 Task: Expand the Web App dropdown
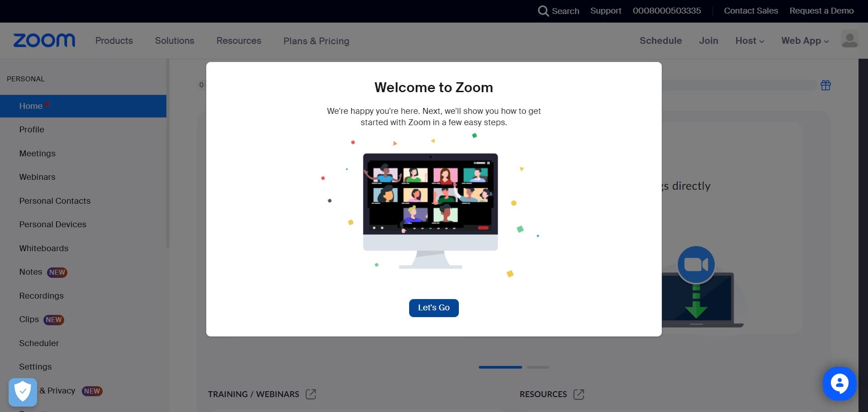tap(805, 41)
